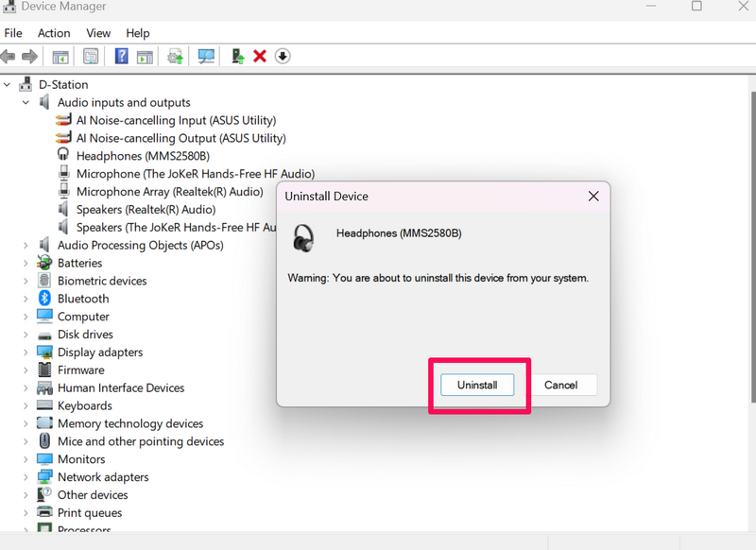Expand the Display adapters chevron
756x550 pixels.
pyautogui.click(x=26, y=352)
